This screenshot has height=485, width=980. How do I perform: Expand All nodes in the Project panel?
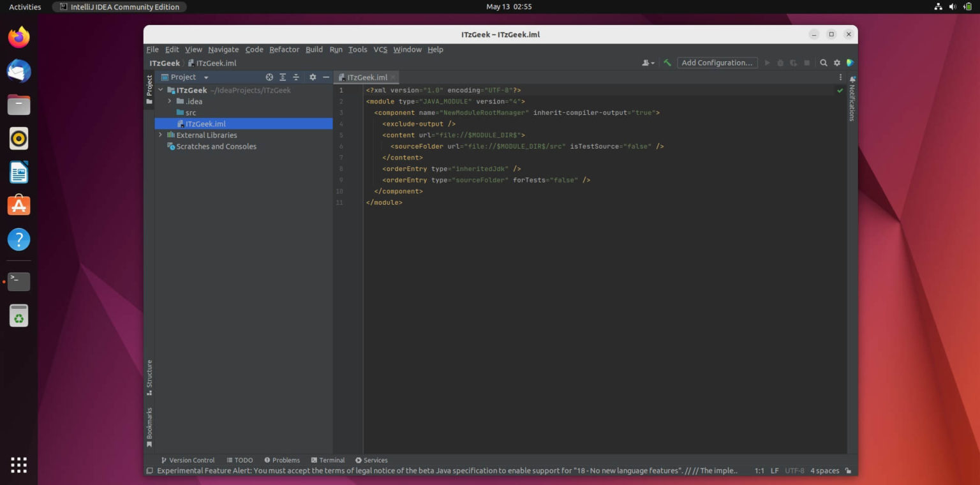click(x=283, y=77)
